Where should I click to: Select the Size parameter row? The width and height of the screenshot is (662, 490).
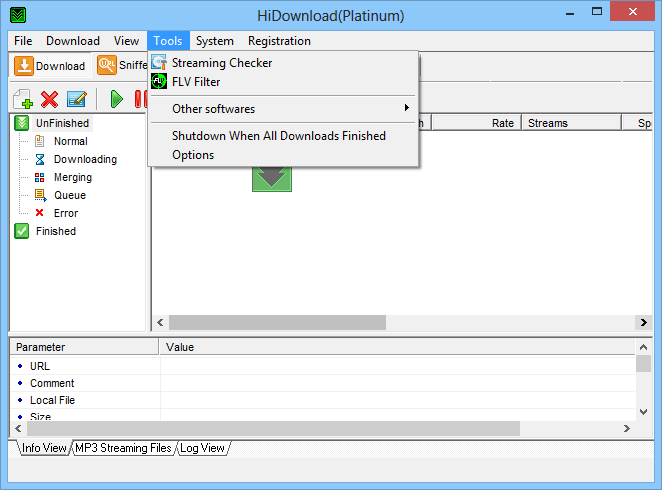tap(323, 415)
